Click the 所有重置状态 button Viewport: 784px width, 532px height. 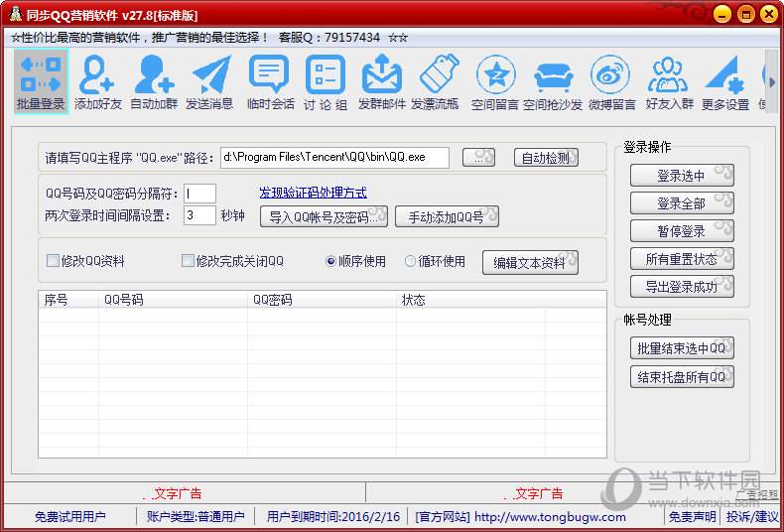tap(682, 259)
